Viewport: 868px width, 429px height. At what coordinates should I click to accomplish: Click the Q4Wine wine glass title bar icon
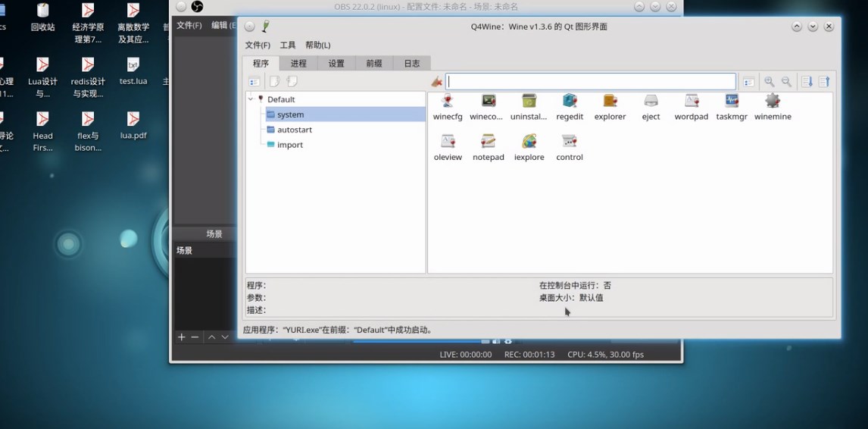click(267, 26)
